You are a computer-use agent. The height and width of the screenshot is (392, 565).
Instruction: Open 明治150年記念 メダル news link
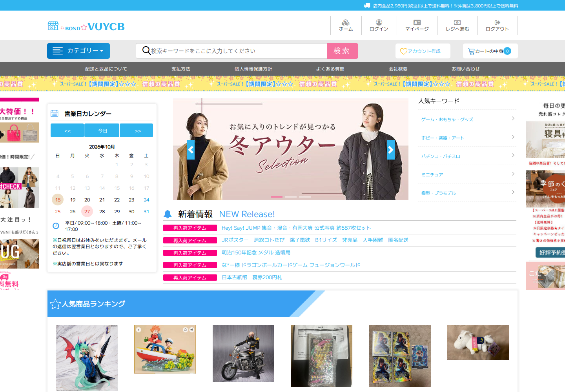256,252
